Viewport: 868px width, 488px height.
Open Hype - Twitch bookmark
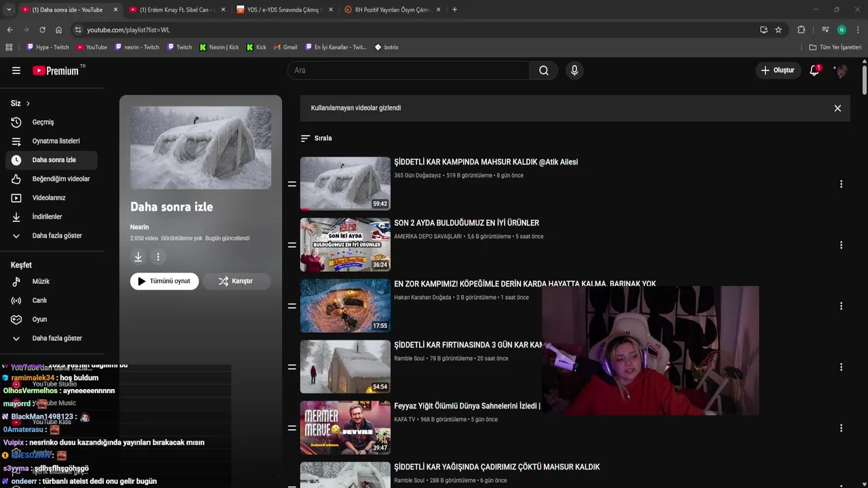click(47, 47)
